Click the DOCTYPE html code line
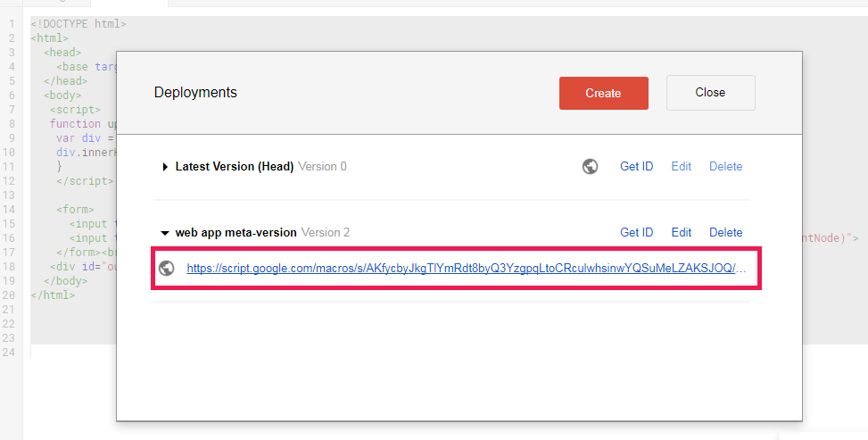This screenshot has width=868, height=440. 79,24
